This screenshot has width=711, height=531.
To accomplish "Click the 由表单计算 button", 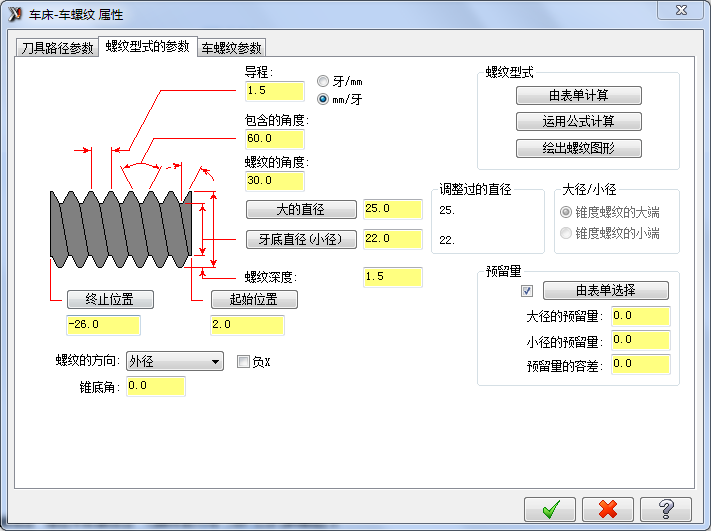I will click(579, 95).
